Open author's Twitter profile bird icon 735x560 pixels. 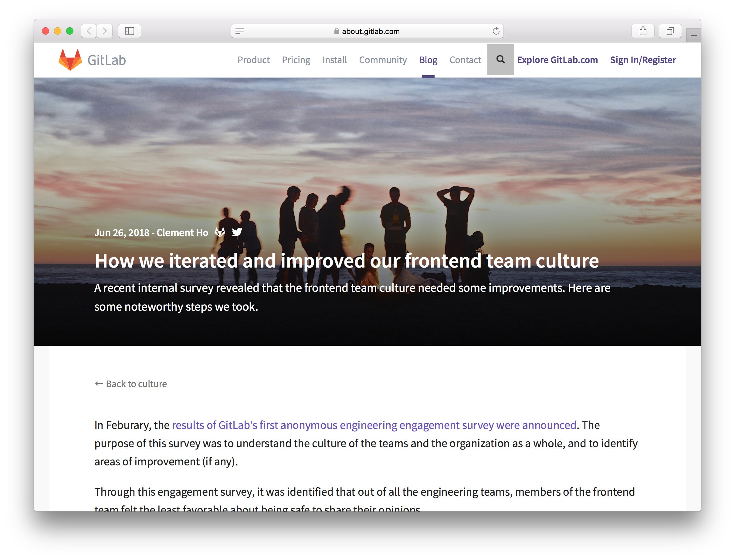(237, 232)
